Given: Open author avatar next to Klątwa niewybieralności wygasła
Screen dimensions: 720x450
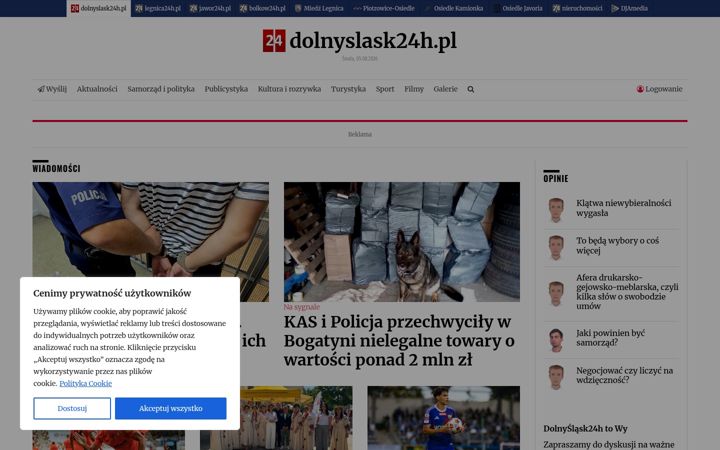Looking at the screenshot, I should [x=556, y=210].
